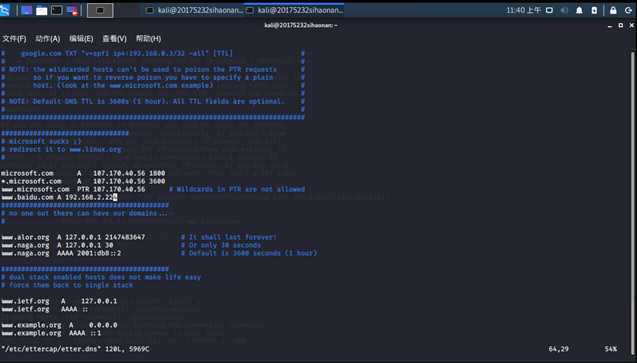Click the 'www.microsoft.com PTR 107.170.40.56' entry
Image resolution: width=637 pixels, height=363 pixels.
73,189
